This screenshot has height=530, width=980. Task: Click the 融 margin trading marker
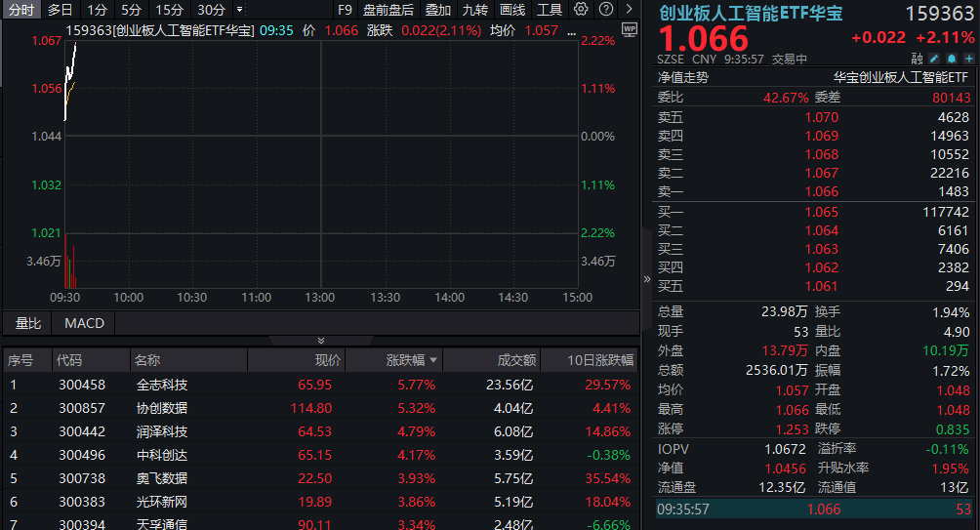tap(917, 59)
